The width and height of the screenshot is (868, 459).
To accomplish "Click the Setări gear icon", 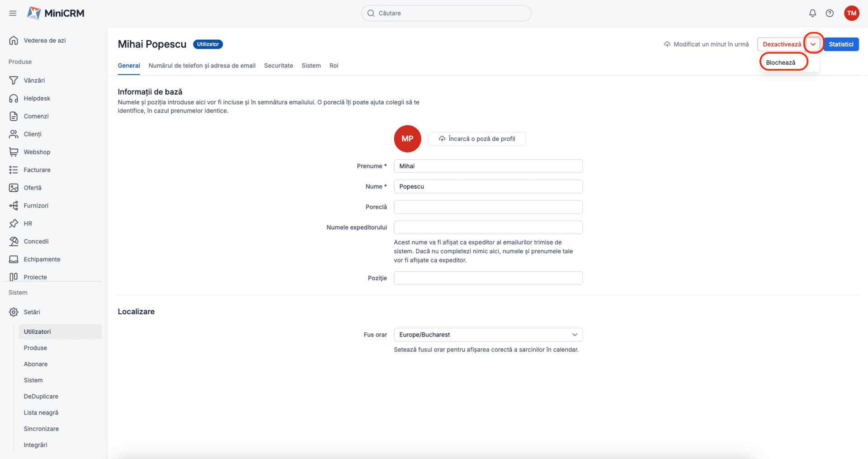I will (14, 312).
